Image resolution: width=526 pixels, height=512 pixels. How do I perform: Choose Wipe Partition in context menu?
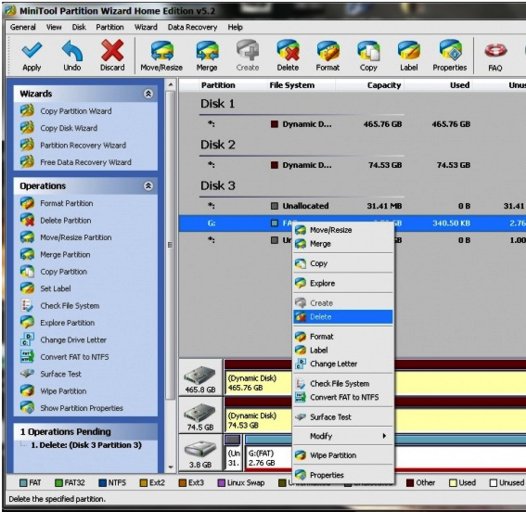click(343, 455)
